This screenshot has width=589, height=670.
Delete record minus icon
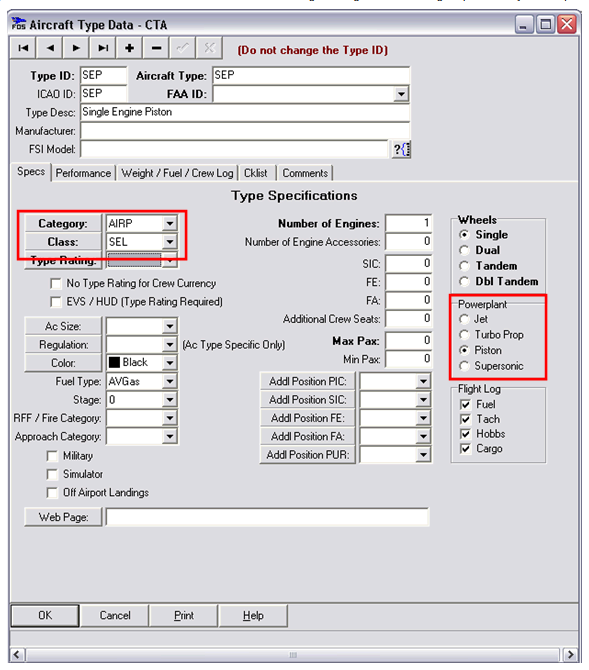point(156,48)
